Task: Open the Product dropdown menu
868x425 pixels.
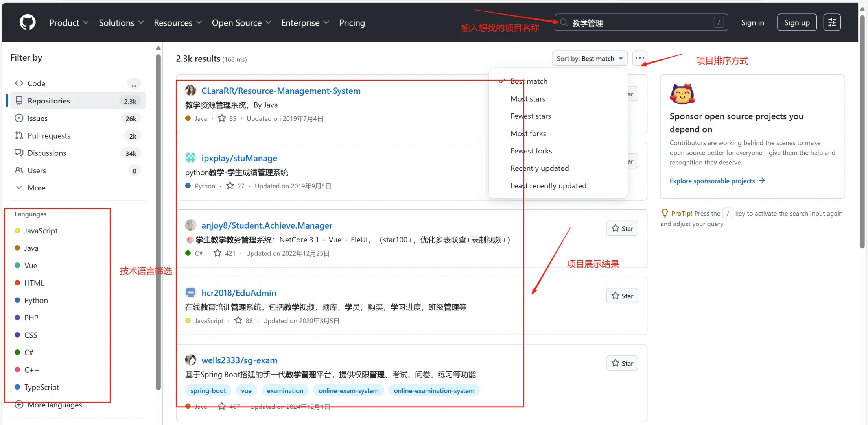Action: pyautogui.click(x=69, y=22)
